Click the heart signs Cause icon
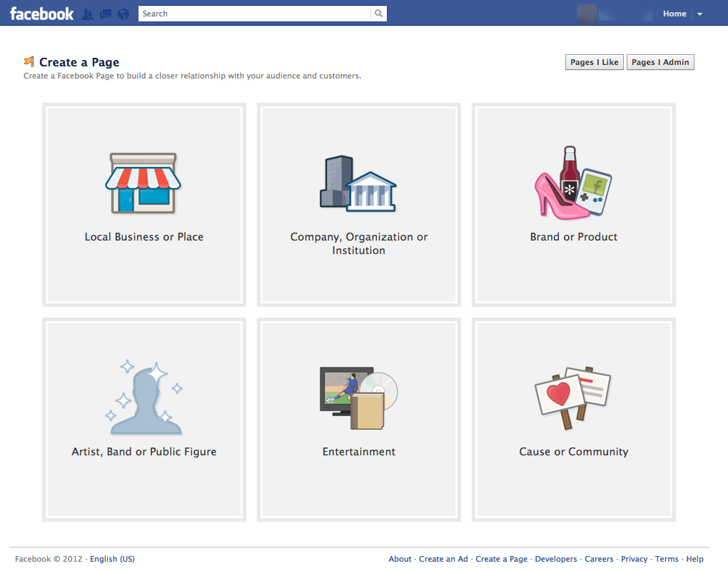 point(573,398)
